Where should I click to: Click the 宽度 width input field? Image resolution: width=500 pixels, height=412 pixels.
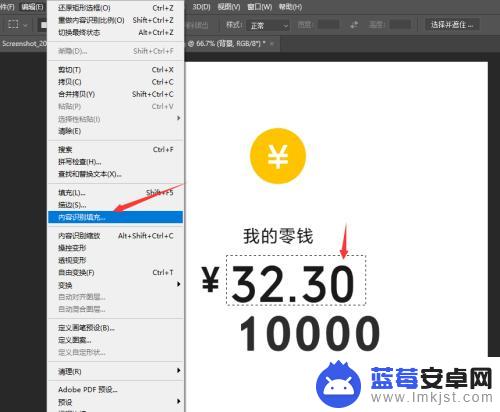tap(329, 25)
